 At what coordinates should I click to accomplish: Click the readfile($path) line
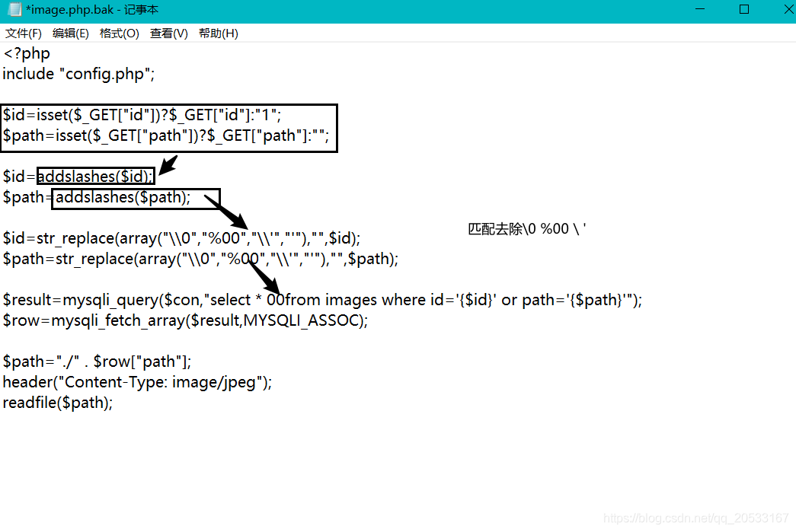click(57, 402)
